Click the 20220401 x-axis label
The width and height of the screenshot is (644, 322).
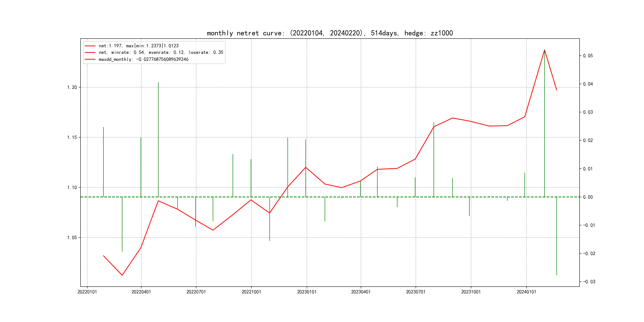click(141, 292)
